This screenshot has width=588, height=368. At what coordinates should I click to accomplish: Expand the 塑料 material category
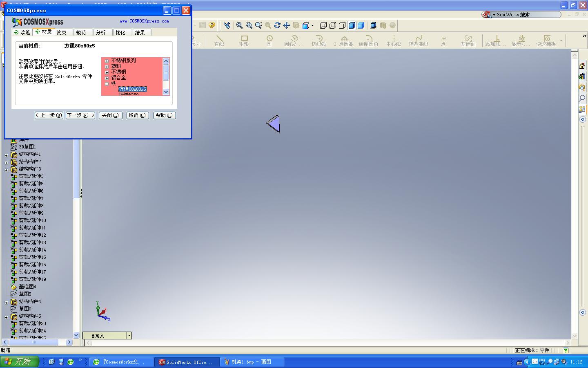(x=107, y=67)
